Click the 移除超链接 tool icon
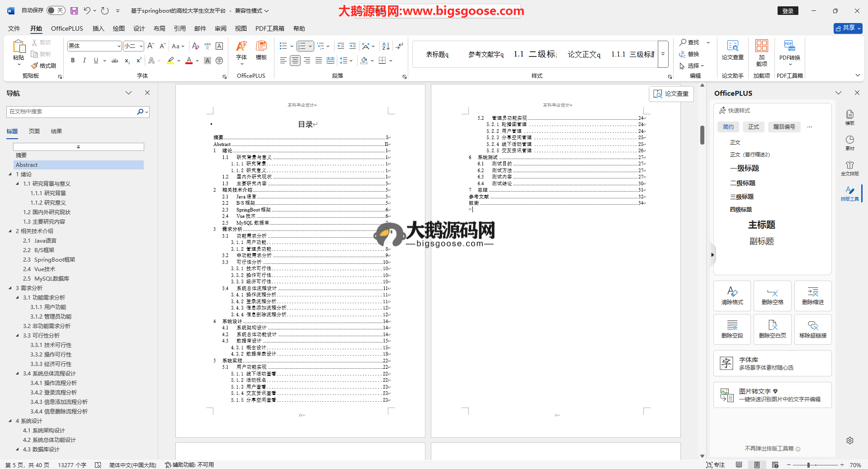868x469 pixels. pos(812,329)
